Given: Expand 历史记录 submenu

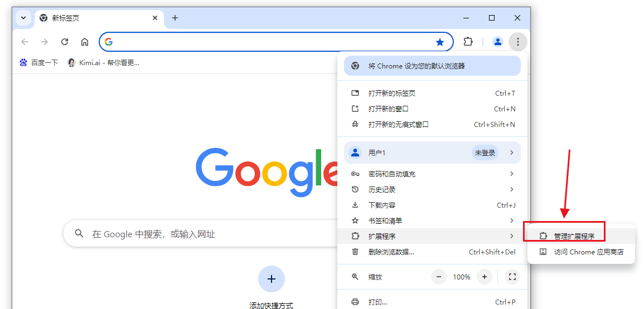Looking at the screenshot, I should pos(433,190).
